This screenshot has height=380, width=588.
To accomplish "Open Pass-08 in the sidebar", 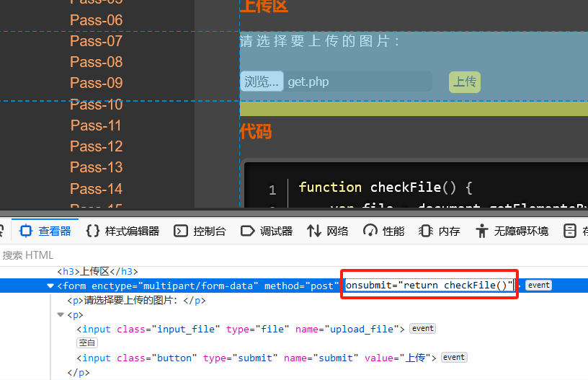I will click(x=97, y=62).
